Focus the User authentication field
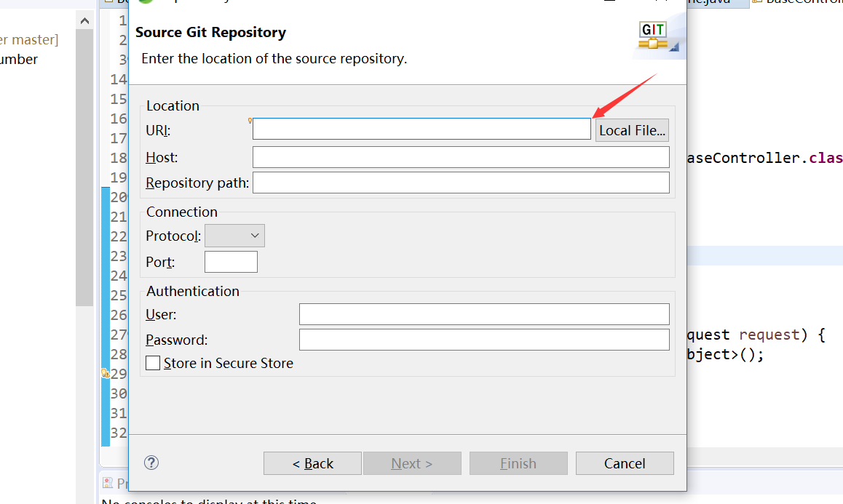The height and width of the screenshot is (504, 843). (x=484, y=314)
